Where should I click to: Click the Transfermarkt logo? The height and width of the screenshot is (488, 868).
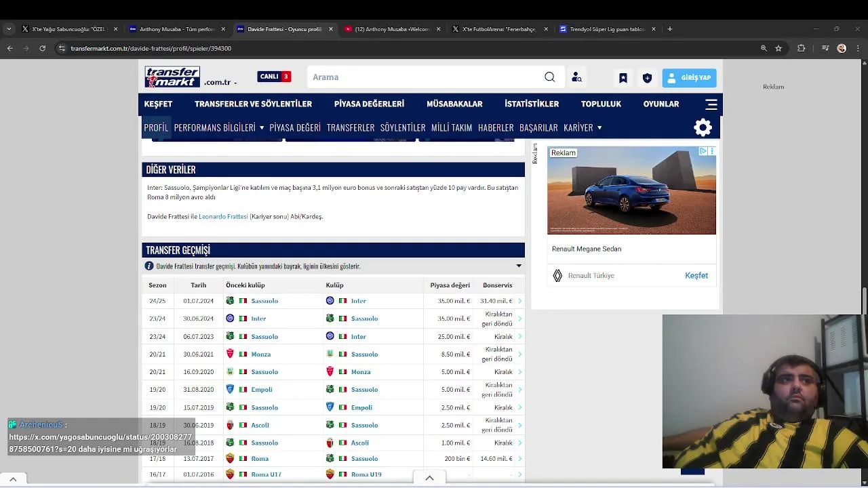click(172, 77)
